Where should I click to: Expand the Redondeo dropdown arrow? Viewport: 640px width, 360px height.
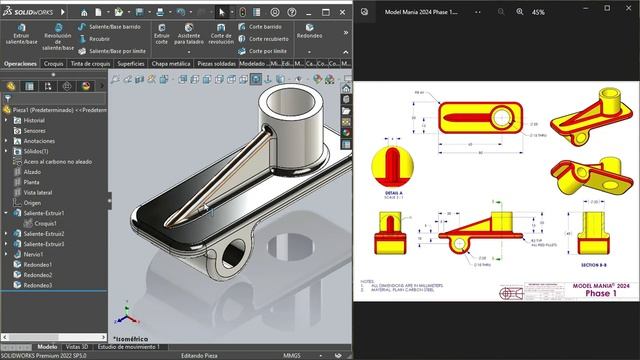[309, 52]
